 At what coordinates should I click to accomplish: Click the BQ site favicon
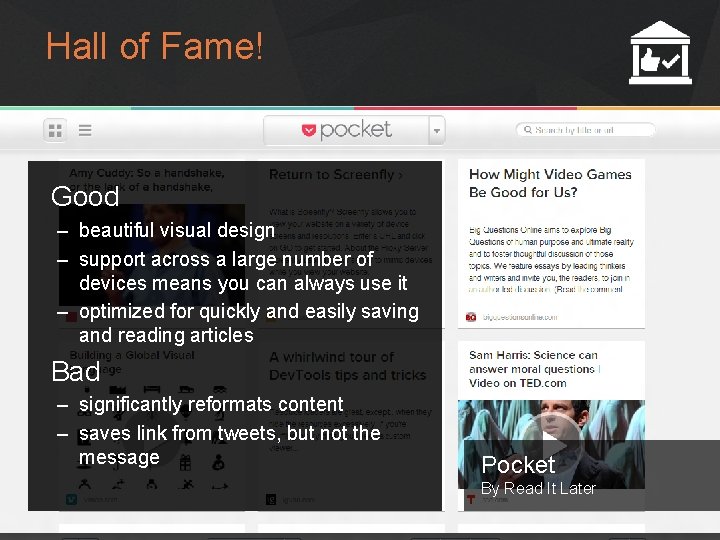471,317
